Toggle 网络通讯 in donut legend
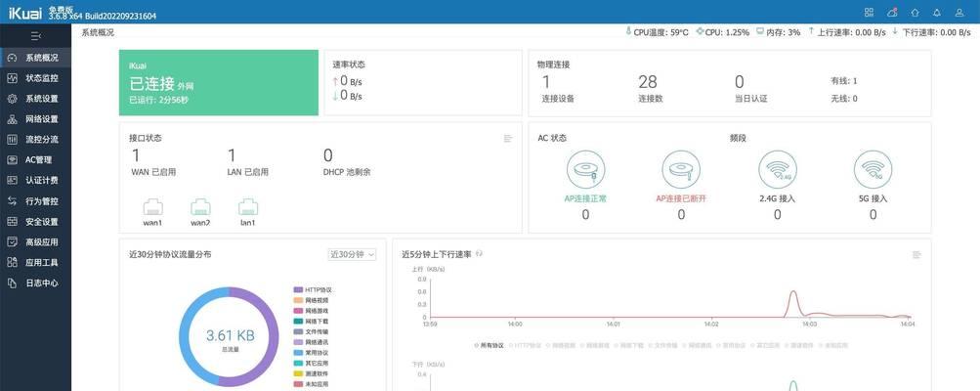This screenshot has height=391, width=980. [312, 342]
